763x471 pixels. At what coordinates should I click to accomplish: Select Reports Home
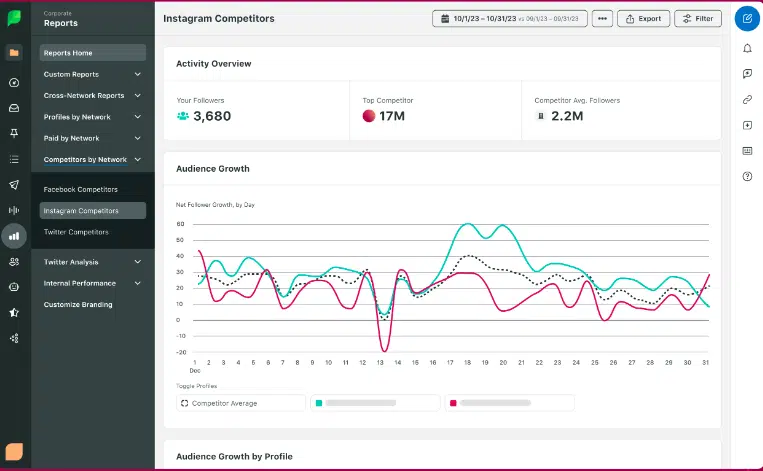tap(92, 53)
